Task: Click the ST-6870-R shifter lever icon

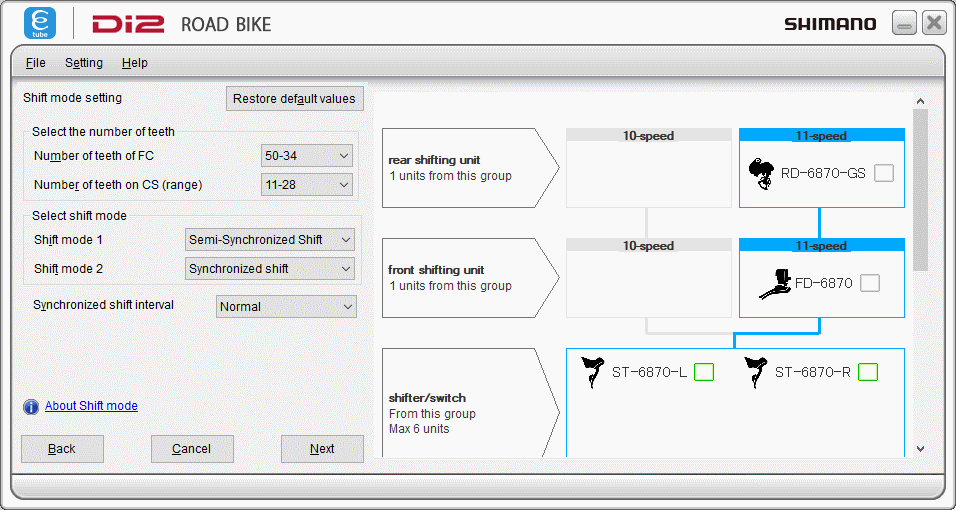Action: (x=755, y=372)
